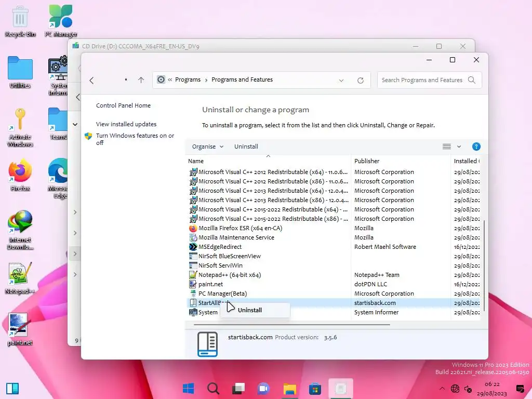Sort by the Publisher column header

coord(401,161)
